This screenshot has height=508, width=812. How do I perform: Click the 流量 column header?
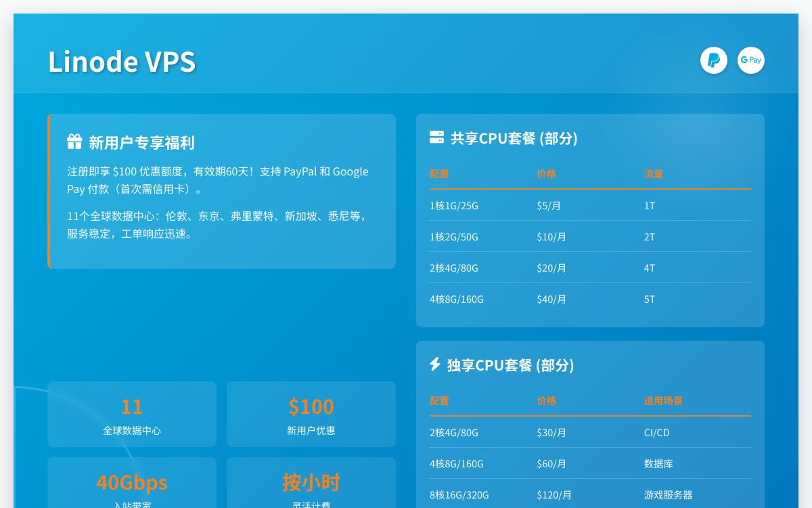click(654, 174)
